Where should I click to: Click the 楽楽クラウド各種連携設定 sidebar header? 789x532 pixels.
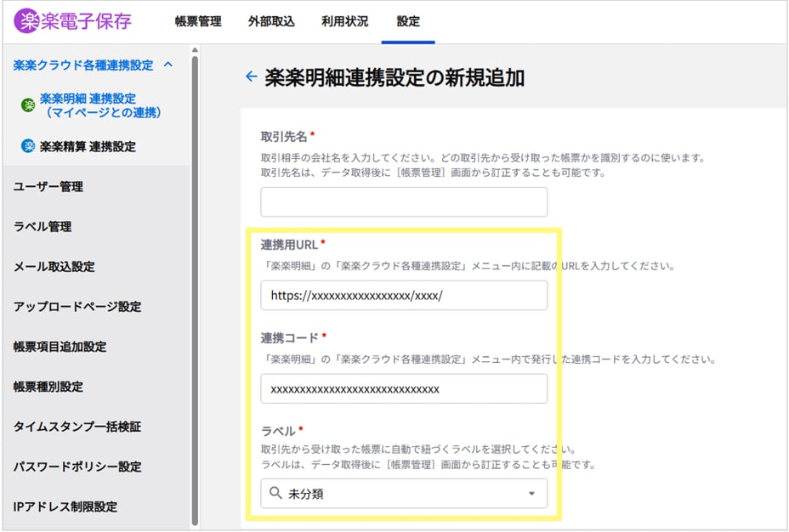pyautogui.click(x=83, y=65)
